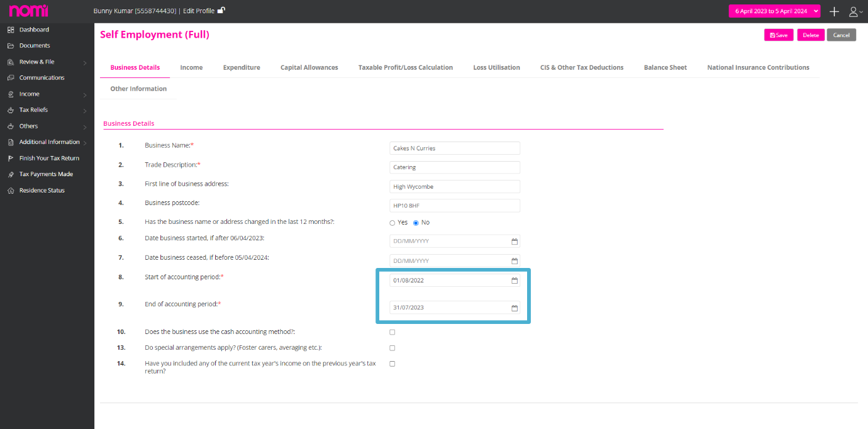Open calendar for end of accounting period
This screenshot has height=429, width=868.
(514, 308)
